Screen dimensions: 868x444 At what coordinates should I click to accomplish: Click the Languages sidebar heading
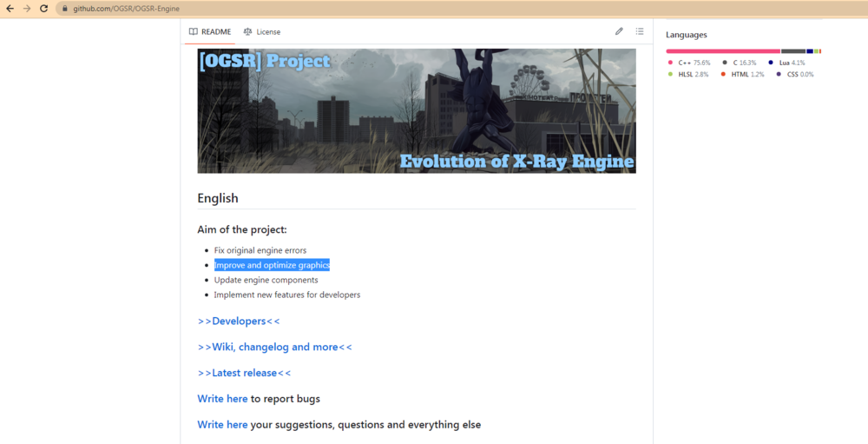point(687,35)
